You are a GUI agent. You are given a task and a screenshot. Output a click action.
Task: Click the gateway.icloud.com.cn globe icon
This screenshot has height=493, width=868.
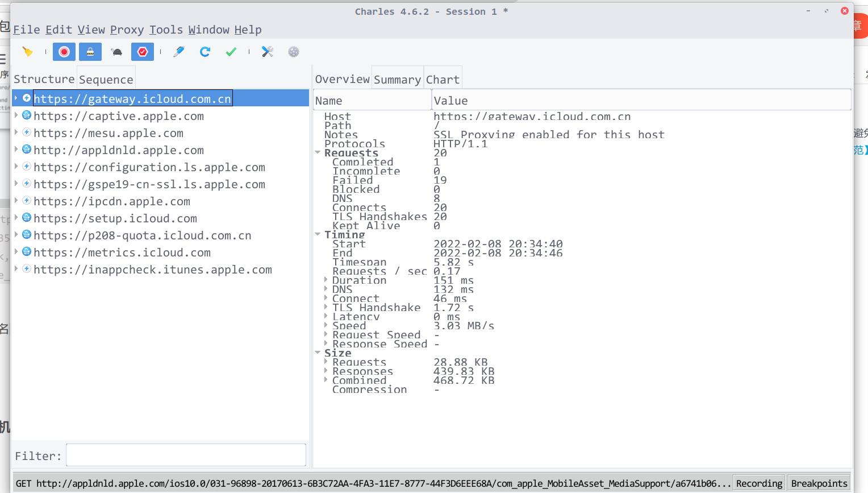tap(27, 98)
